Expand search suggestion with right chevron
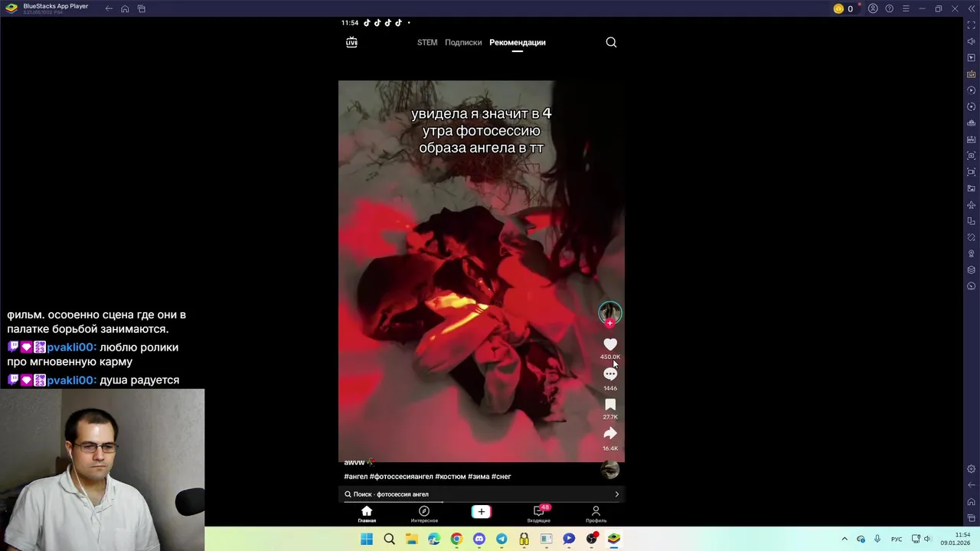Image resolution: width=980 pixels, height=551 pixels. pos(616,494)
